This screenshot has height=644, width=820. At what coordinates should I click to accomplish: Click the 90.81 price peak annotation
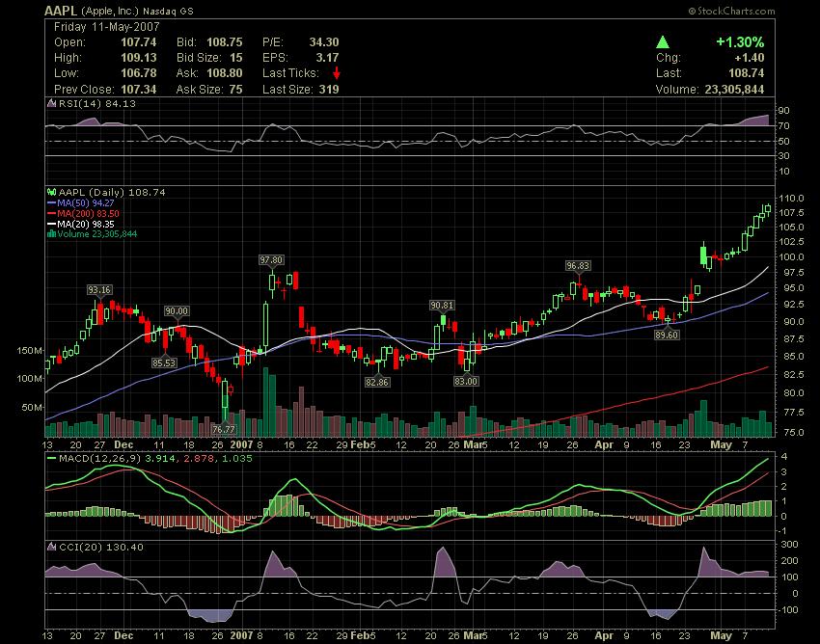point(442,305)
